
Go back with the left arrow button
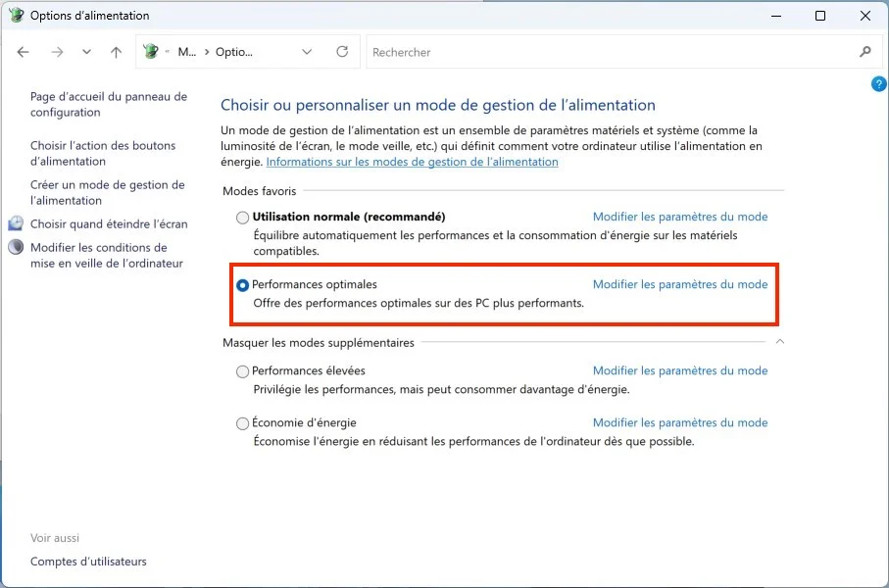pos(23,52)
